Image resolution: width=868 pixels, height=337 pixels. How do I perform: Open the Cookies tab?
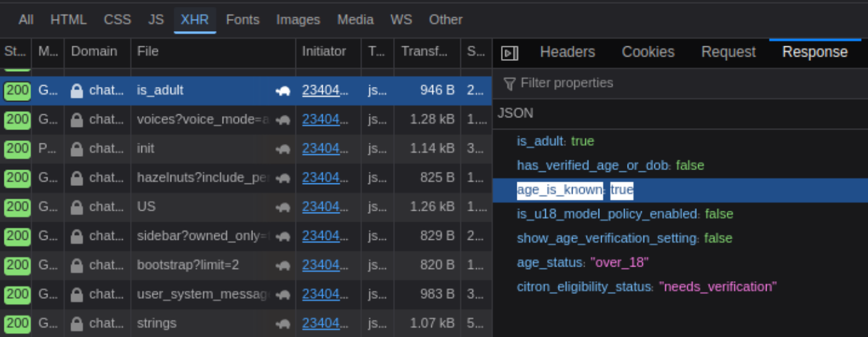(x=648, y=52)
